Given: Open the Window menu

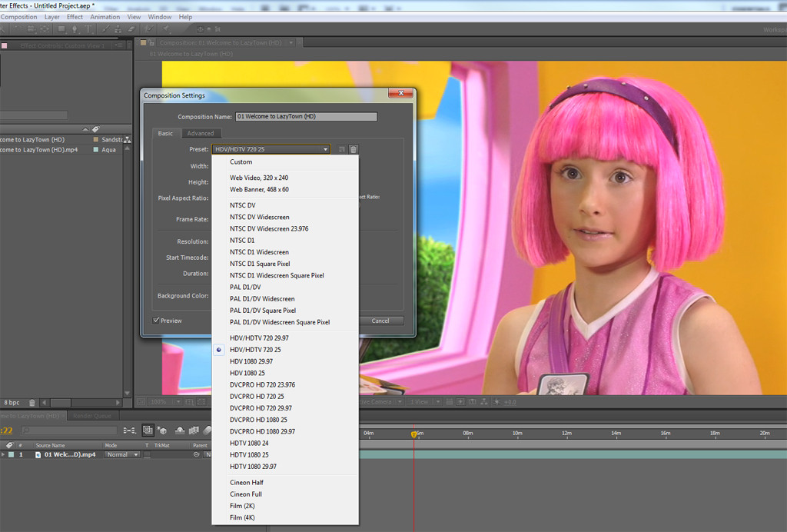Looking at the screenshot, I should pos(160,17).
